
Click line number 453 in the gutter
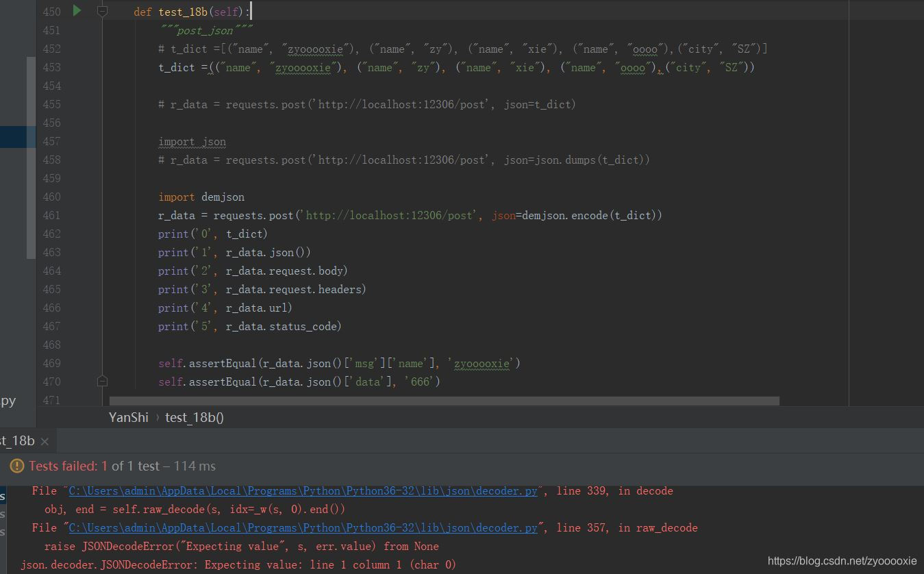pos(51,67)
